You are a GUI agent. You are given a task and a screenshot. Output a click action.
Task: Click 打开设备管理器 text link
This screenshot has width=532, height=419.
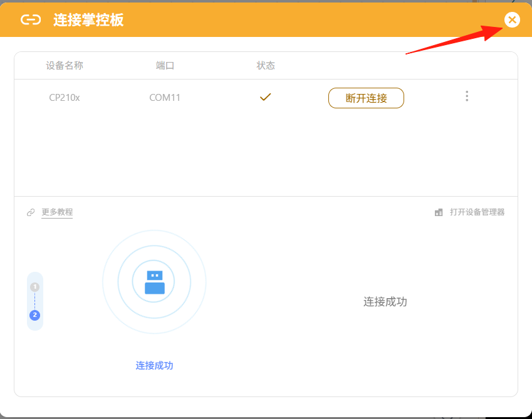[x=477, y=212]
